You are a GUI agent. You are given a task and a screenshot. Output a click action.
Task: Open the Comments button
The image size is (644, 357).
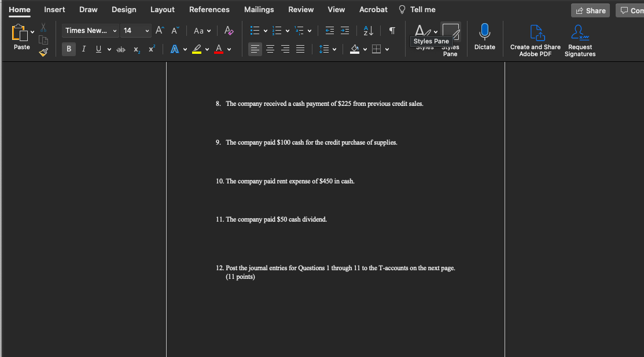(631, 10)
